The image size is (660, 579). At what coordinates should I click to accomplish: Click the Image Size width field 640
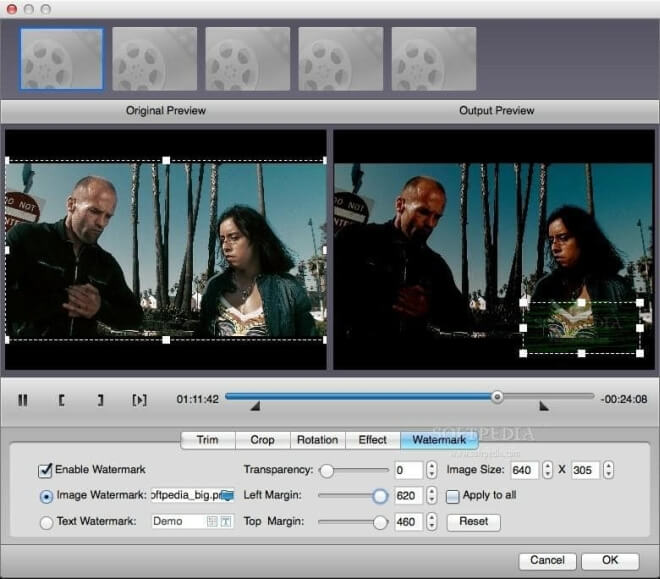click(x=524, y=470)
